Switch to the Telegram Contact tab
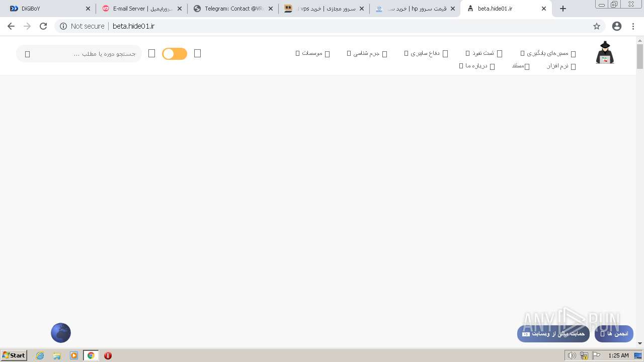Screen dimensions: 644x362 [233, 9]
